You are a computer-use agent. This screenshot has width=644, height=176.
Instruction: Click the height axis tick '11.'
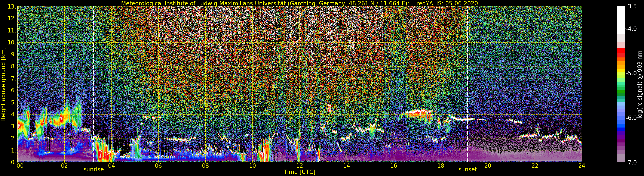coord(12,31)
